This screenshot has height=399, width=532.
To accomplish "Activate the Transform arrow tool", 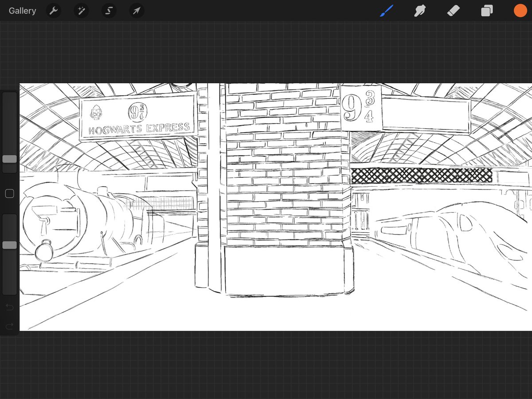I will tap(137, 11).
